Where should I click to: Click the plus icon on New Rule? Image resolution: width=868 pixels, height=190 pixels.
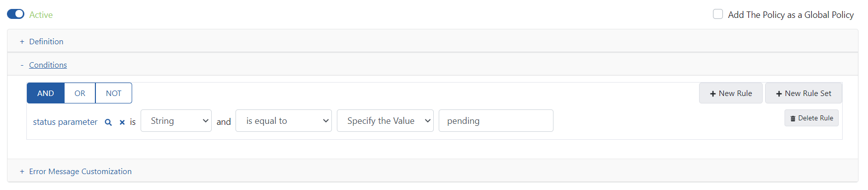tap(713, 94)
